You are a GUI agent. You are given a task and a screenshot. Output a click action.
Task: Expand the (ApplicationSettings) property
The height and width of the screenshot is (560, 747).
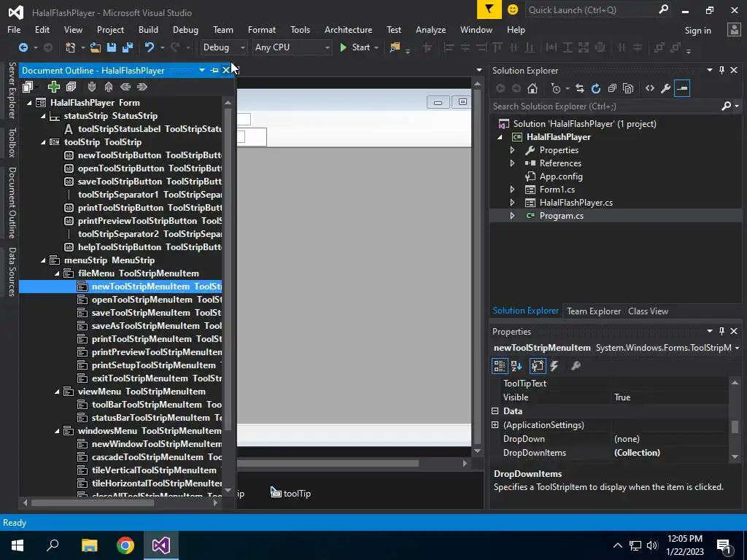pos(495,425)
